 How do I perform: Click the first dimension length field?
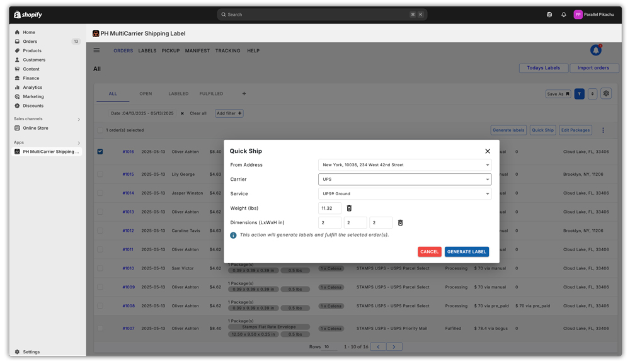[x=329, y=222]
